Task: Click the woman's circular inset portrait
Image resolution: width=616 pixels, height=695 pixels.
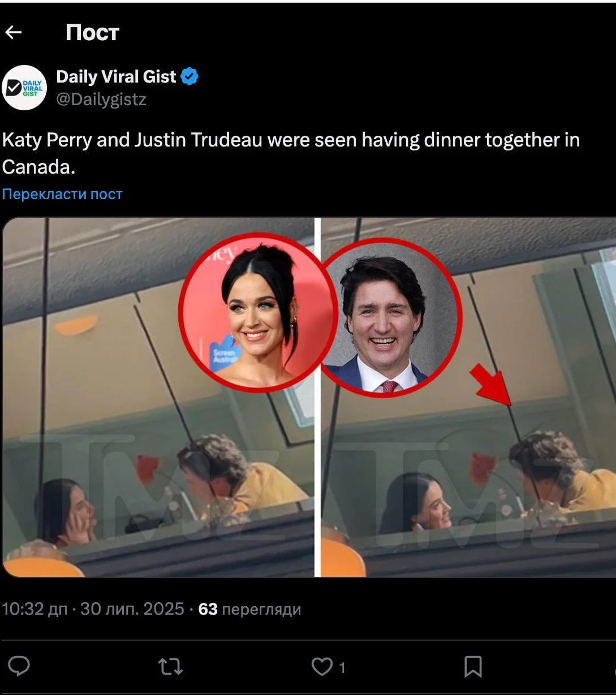Action: coord(259,312)
